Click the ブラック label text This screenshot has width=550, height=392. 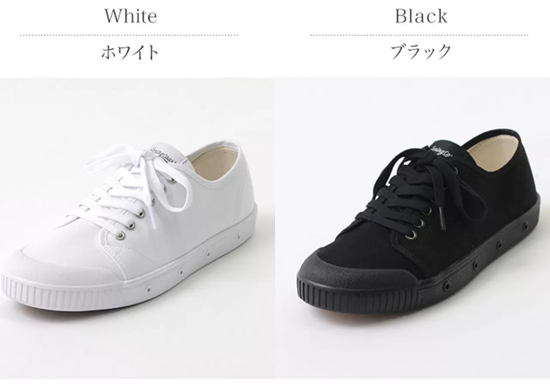[421, 52]
